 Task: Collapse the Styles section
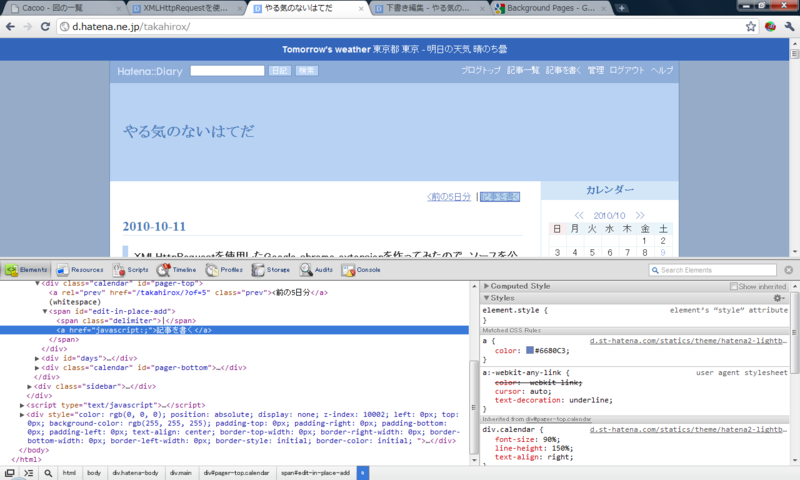click(x=486, y=298)
